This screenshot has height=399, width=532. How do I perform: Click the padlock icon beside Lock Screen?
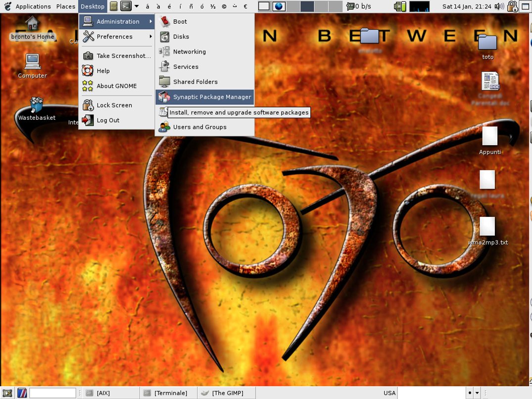pos(88,105)
